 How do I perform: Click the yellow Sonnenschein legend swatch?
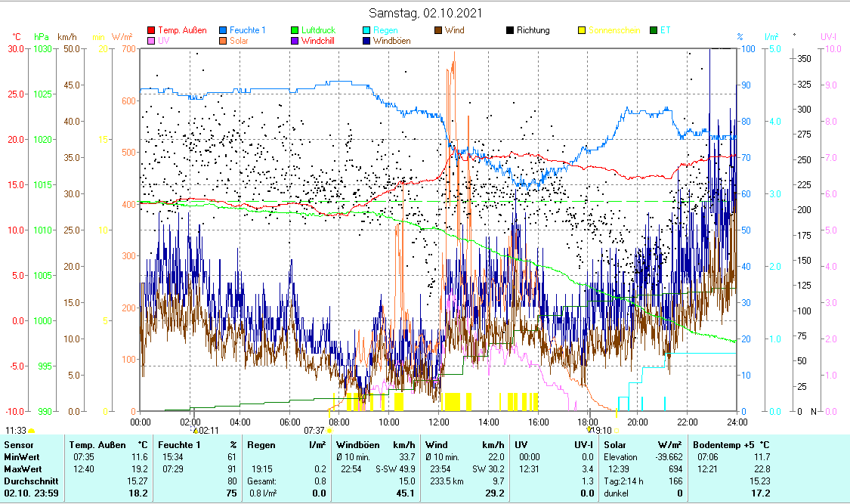[x=582, y=30]
